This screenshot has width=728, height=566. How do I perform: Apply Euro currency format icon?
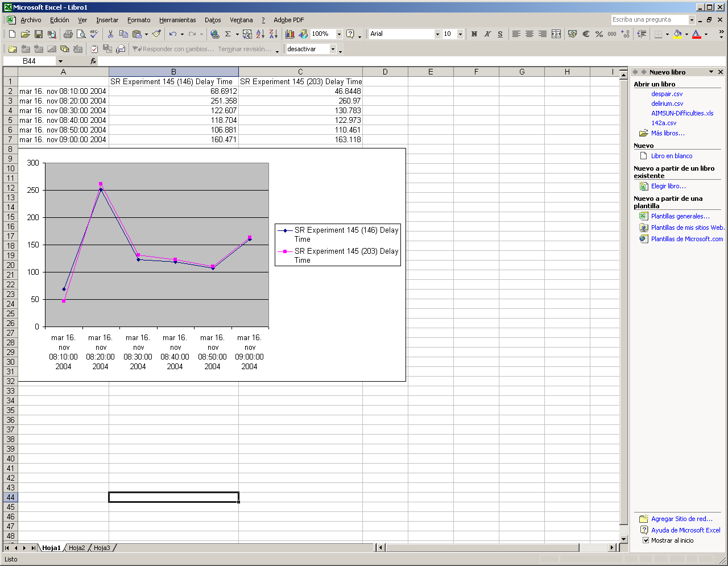[x=585, y=34]
